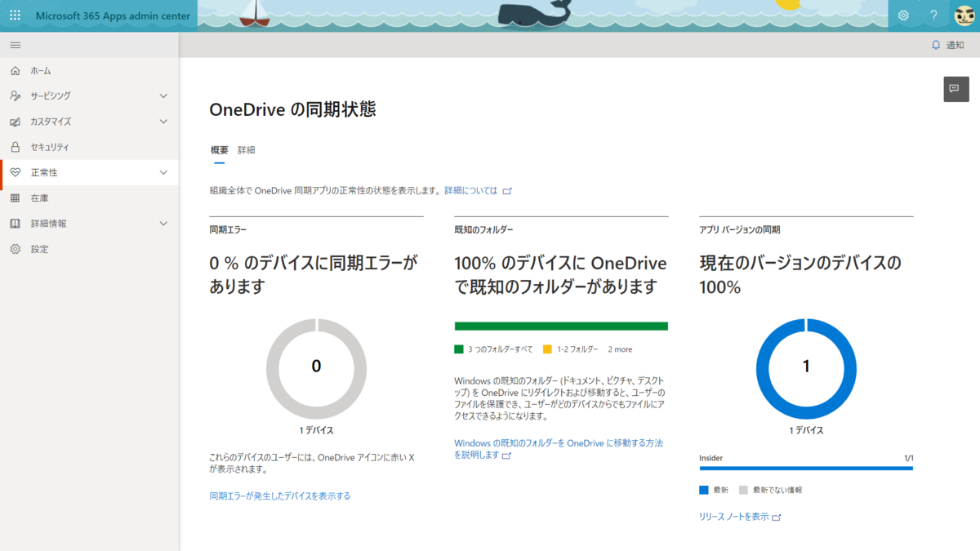Click the notification bell icon
The height and width of the screenshot is (551, 980).
click(936, 45)
